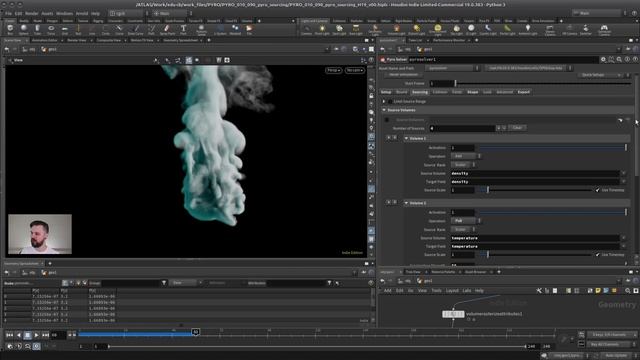The width and height of the screenshot is (640, 360).
Task: Select the Null shelf tool
Action: pyautogui.click(x=78, y=29)
